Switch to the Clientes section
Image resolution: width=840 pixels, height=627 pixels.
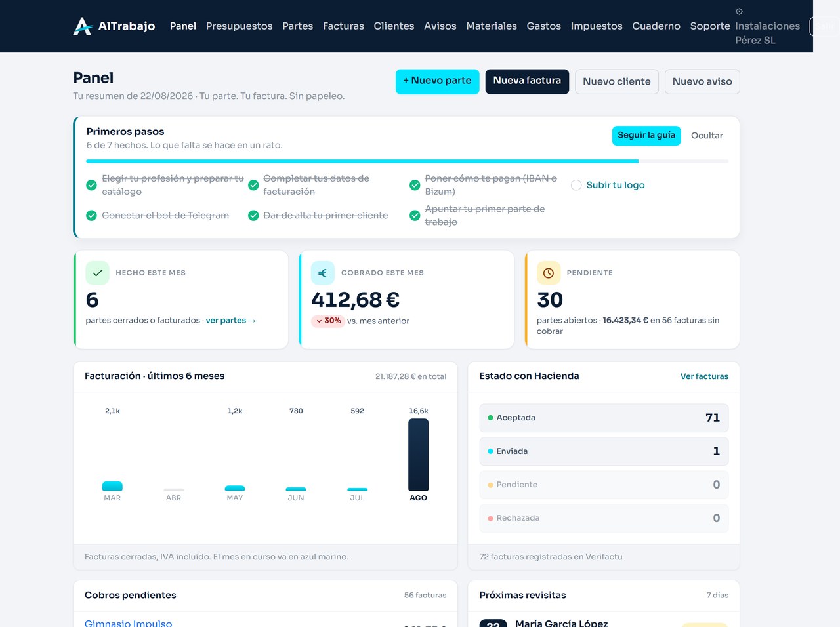click(394, 26)
